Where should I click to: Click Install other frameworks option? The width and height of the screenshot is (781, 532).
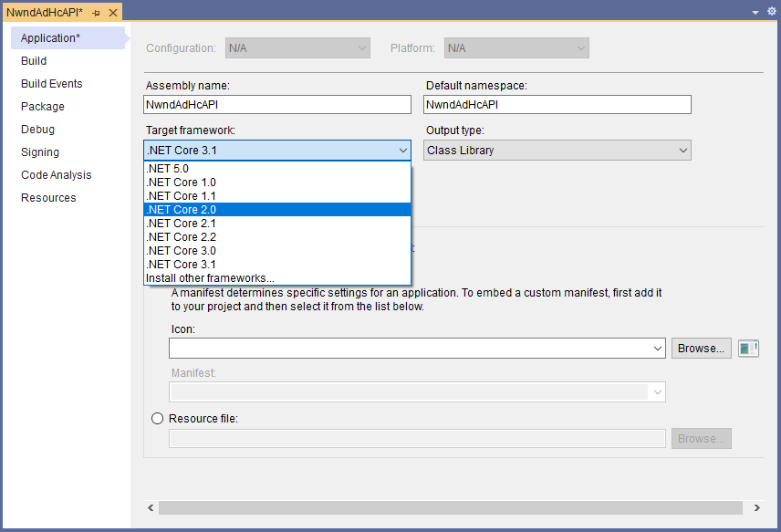pos(277,278)
